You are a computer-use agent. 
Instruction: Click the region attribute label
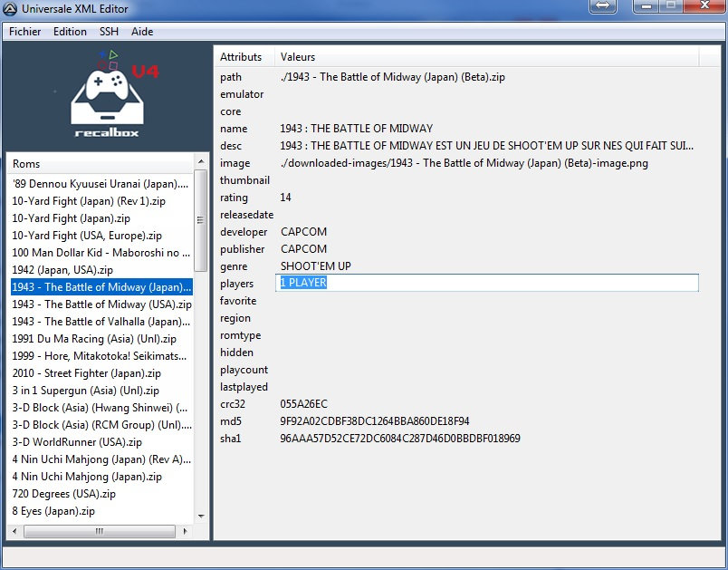pos(235,318)
